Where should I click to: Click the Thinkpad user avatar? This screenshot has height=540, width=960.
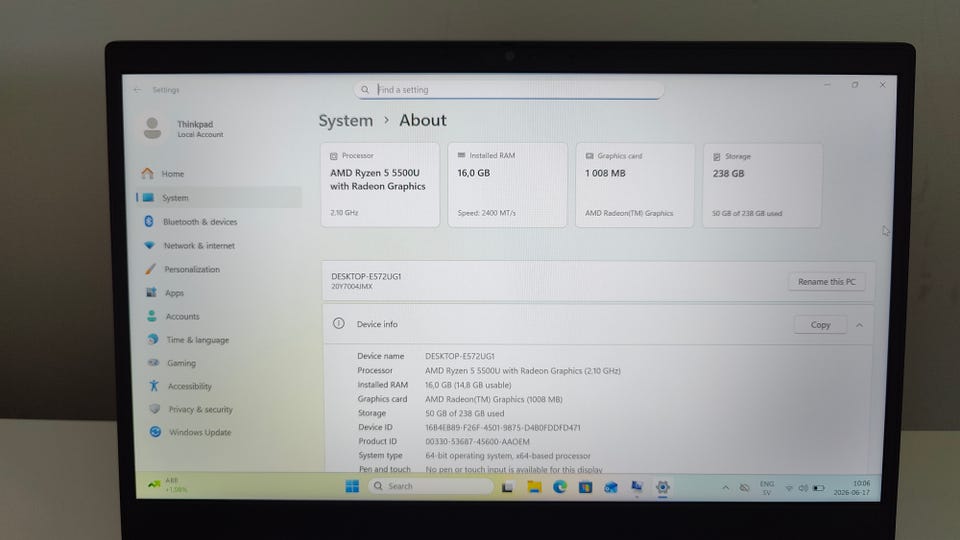(x=152, y=128)
